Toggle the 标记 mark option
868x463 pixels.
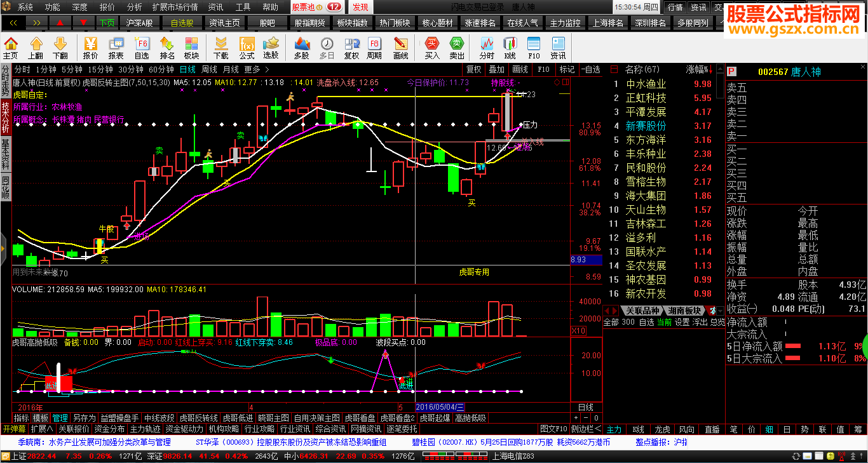(567, 69)
